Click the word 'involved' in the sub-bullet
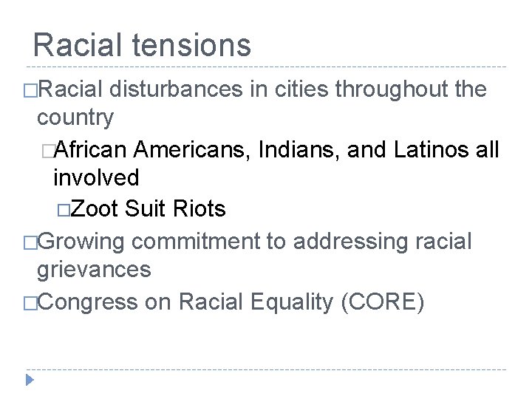This screenshot has height=399, width=532. [96, 177]
